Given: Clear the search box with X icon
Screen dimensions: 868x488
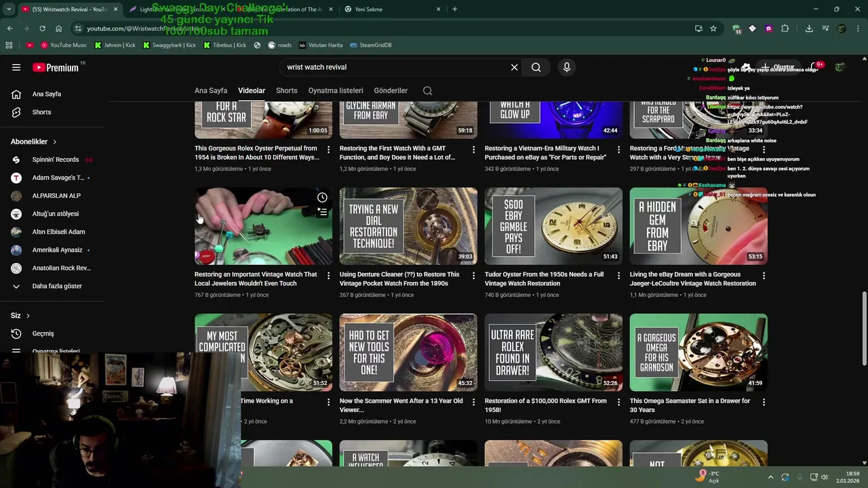Looking at the screenshot, I should pos(514,67).
